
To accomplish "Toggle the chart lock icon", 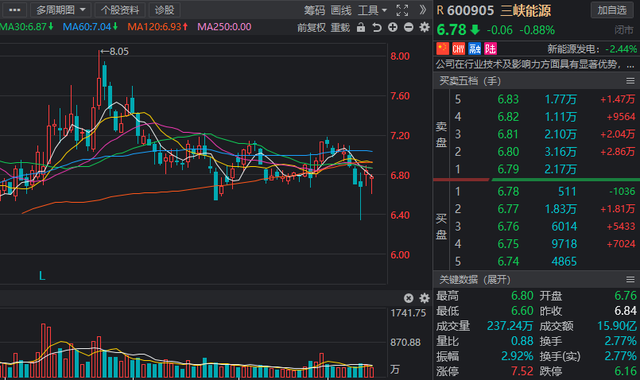I will [361, 27].
